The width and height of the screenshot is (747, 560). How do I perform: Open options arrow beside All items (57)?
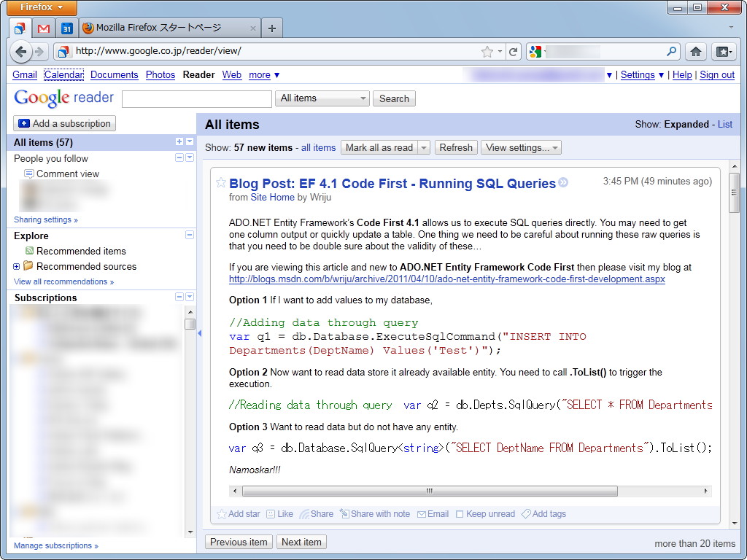point(190,141)
